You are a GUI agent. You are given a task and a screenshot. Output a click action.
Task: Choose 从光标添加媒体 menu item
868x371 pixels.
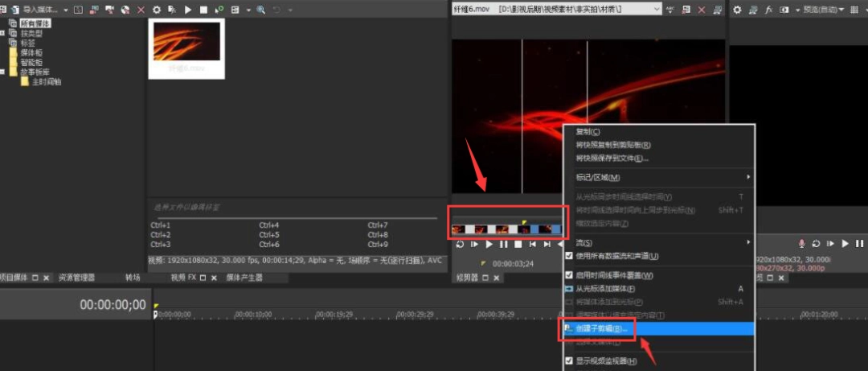659,289
